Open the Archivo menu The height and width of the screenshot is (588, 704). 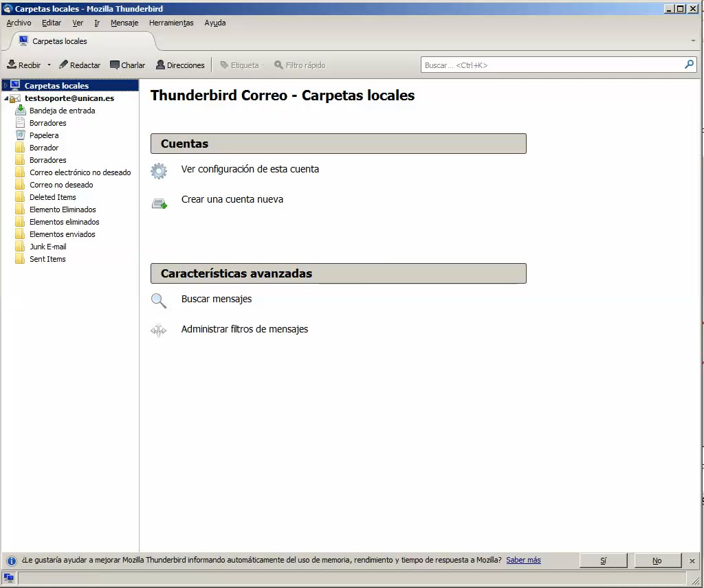point(19,23)
